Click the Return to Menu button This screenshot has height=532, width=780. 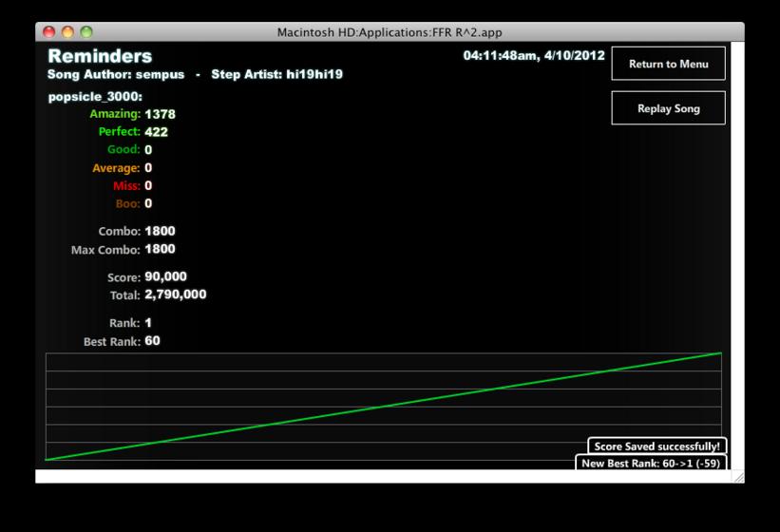click(x=668, y=63)
